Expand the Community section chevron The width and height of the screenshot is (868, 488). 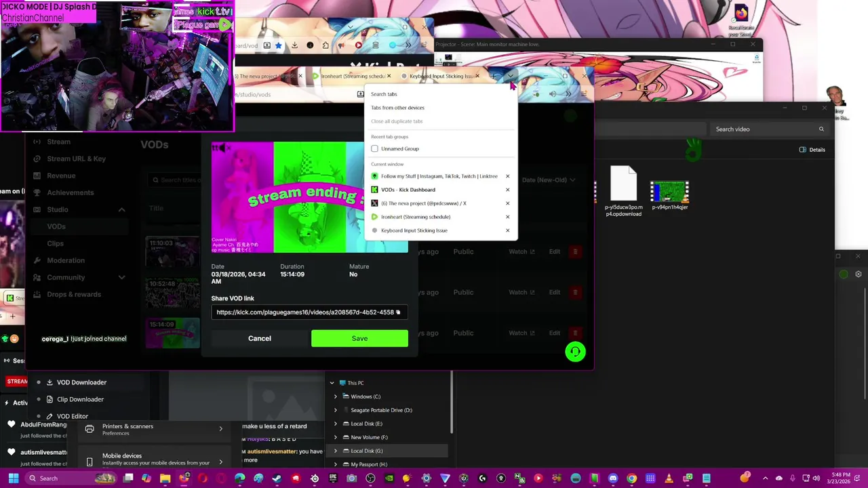tap(121, 277)
